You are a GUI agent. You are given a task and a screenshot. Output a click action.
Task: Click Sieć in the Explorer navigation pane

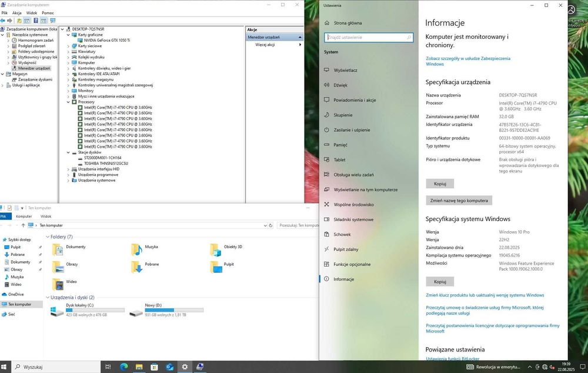coord(11,314)
